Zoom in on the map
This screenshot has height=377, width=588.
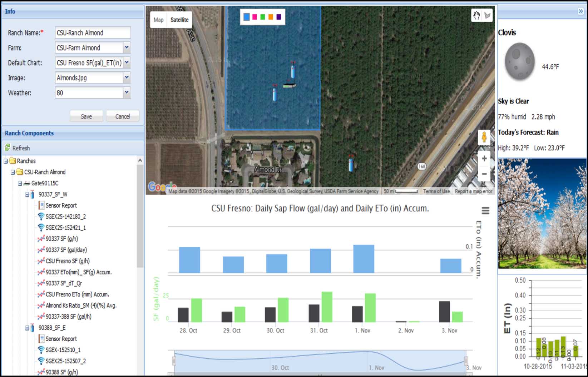click(x=484, y=159)
